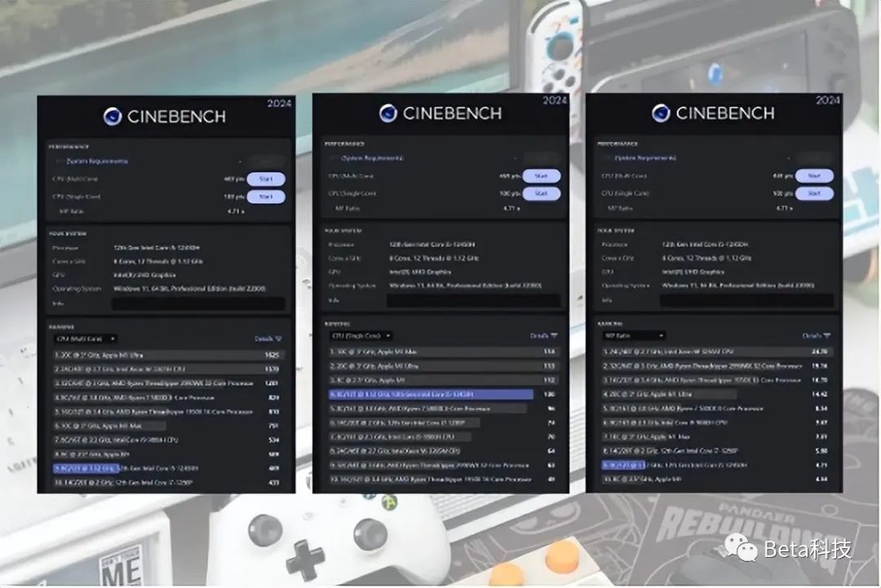The image size is (881, 588).
Task: Select the Apple M1 Ultra row in the single-core ranking
Action: [443, 366]
